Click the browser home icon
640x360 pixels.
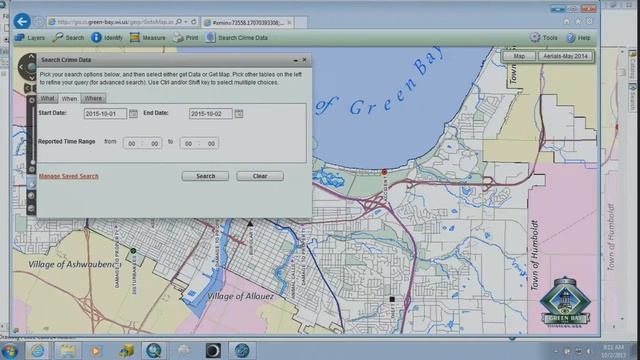pyautogui.click(x=567, y=21)
